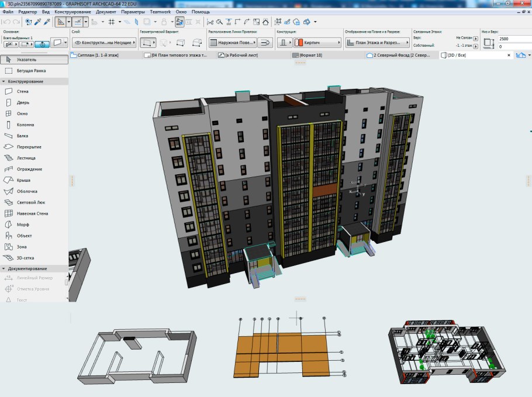
Task: Select the Стена (Wall) tool
Action: (x=22, y=92)
